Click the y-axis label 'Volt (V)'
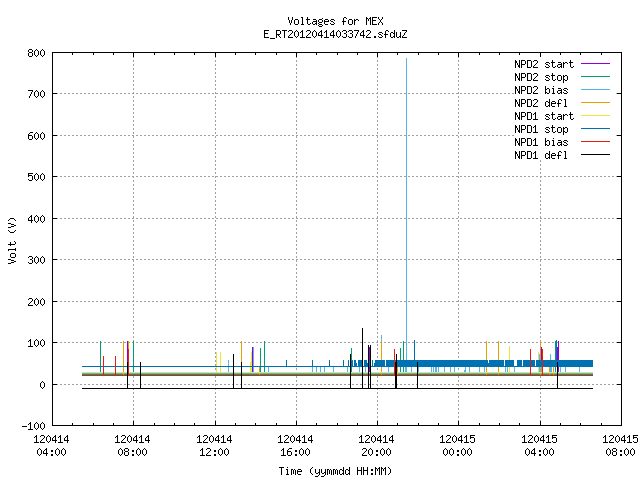 pyautogui.click(x=12, y=240)
